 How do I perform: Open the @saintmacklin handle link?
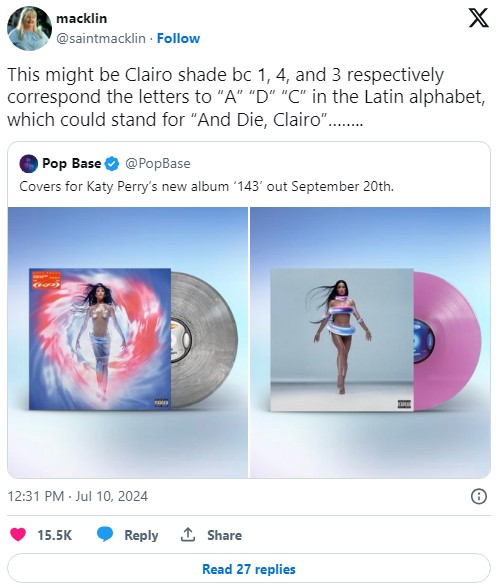pyautogui.click(x=101, y=38)
